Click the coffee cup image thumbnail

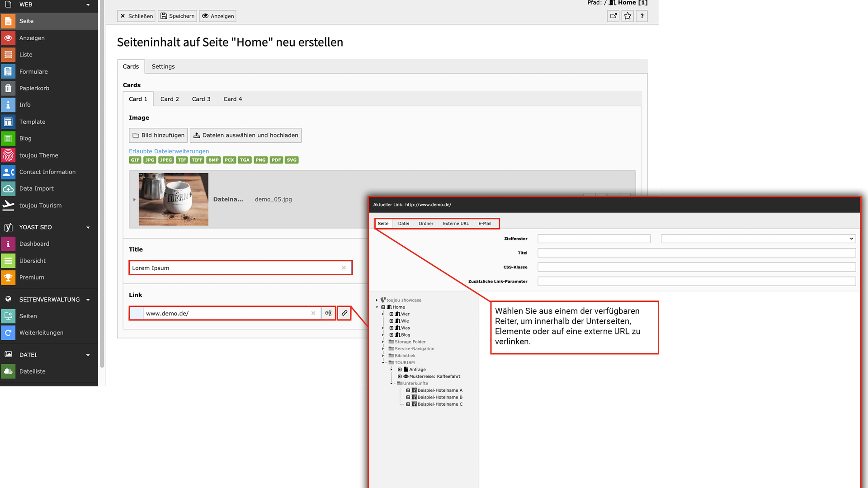click(x=173, y=199)
